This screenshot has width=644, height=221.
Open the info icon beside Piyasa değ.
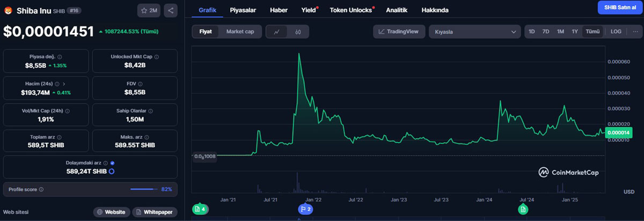[x=59, y=56]
